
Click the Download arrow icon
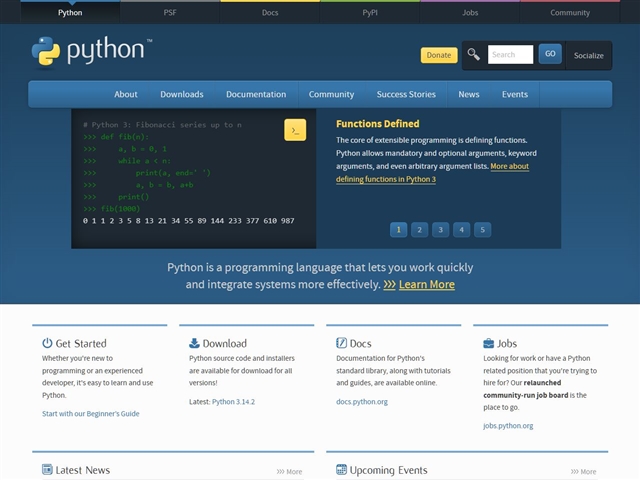coord(194,343)
